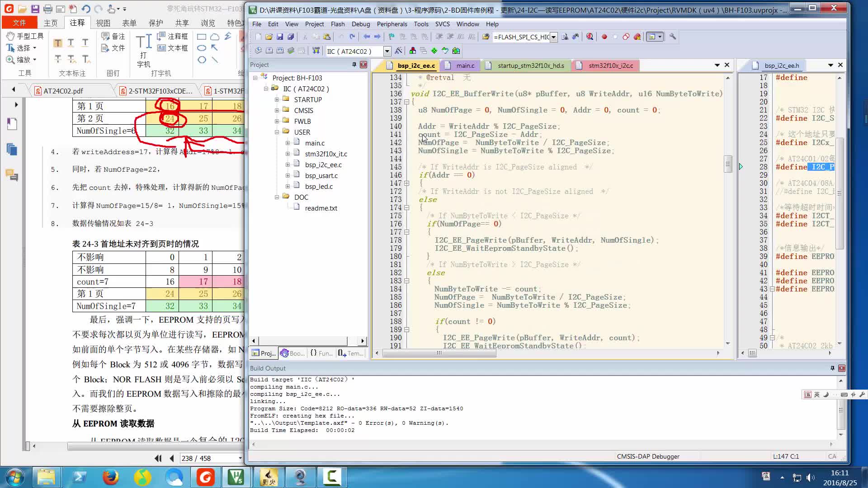The width and height of the screenshot is (868, 488).
Task: Open the green Manage Run-Time Environment icon
Action: pos(434,51)
